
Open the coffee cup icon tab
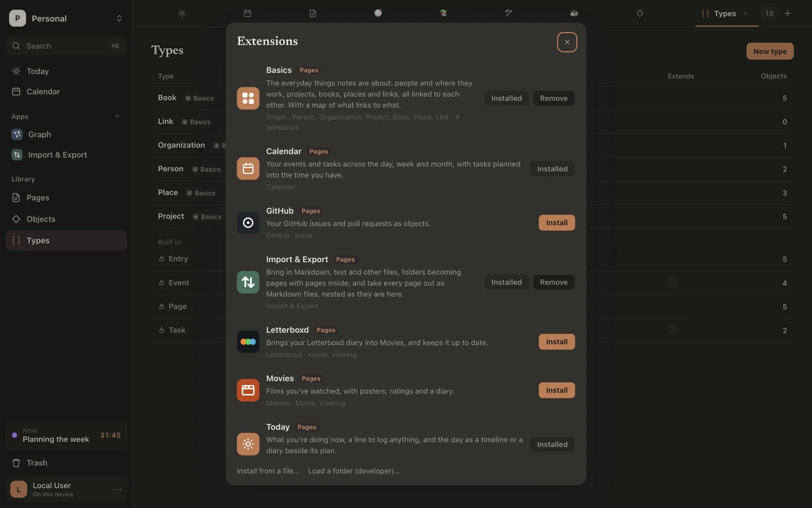[574, 14]
